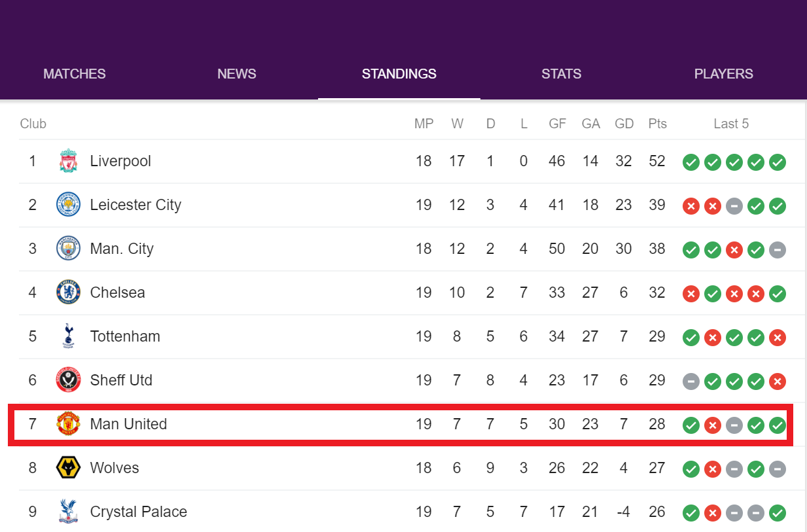Click the Leicester City club crest
The image size is (807, 532).
[x=68, y=205]
